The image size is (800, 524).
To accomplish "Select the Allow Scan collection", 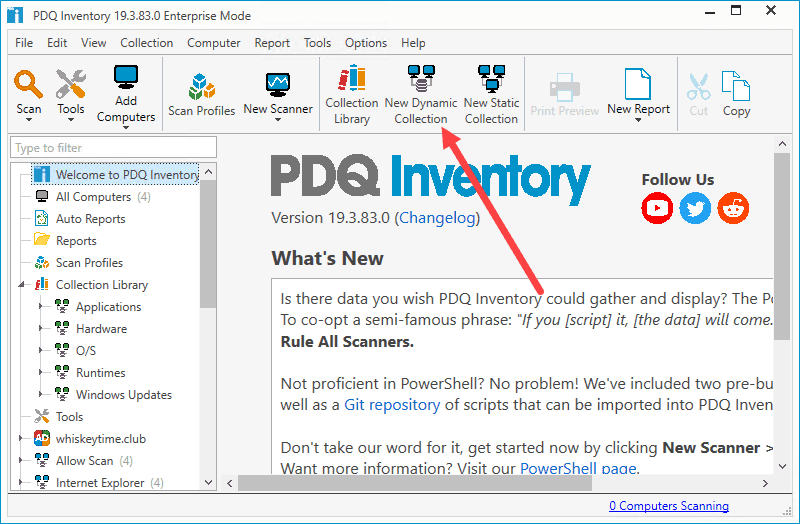I will (85, 461).
